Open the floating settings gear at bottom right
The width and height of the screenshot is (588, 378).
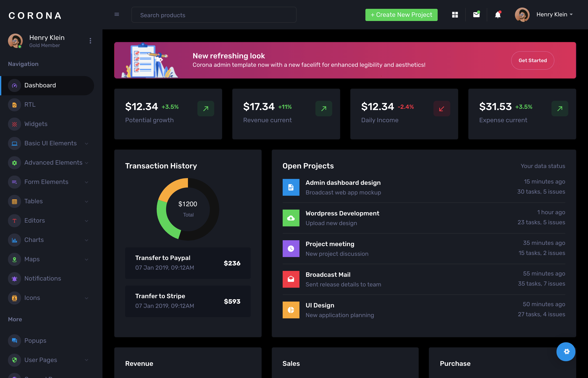[566, 352]
